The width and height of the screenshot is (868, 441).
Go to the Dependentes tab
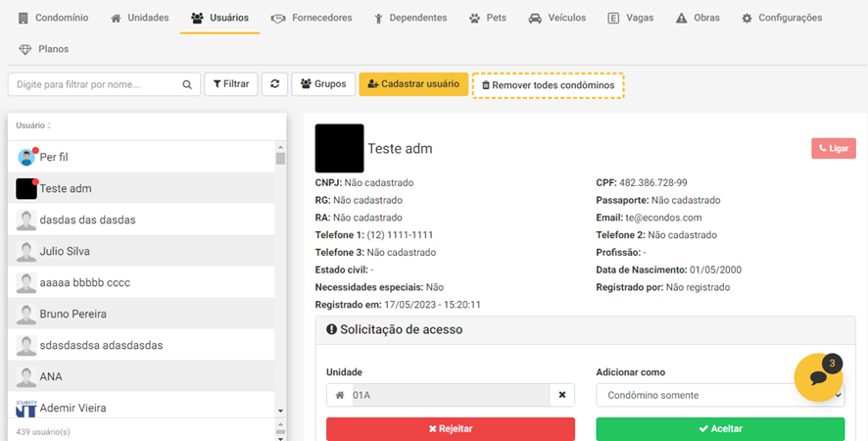410,18
